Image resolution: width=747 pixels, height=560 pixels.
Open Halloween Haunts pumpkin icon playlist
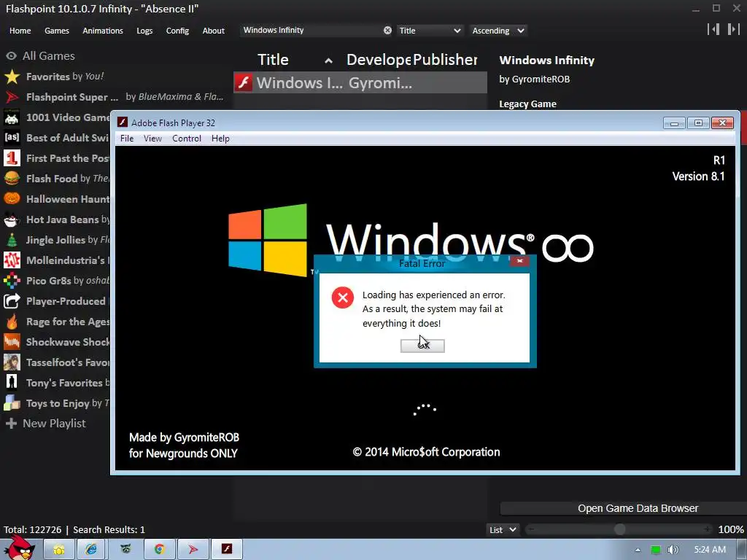12,198
